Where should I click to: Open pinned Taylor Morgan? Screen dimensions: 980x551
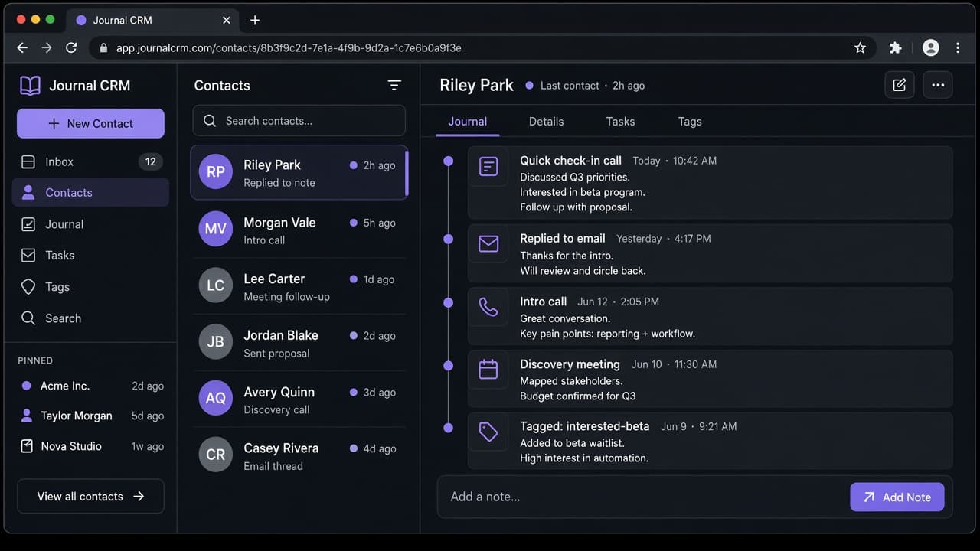[x=90, y=416]
